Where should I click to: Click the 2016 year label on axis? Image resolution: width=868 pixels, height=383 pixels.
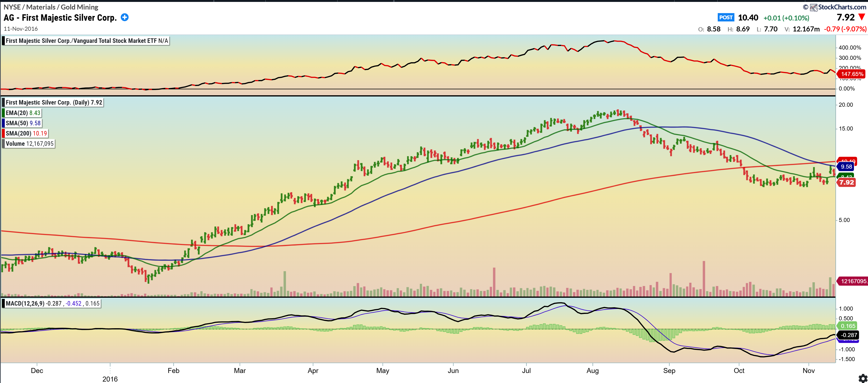pos(110,379)
